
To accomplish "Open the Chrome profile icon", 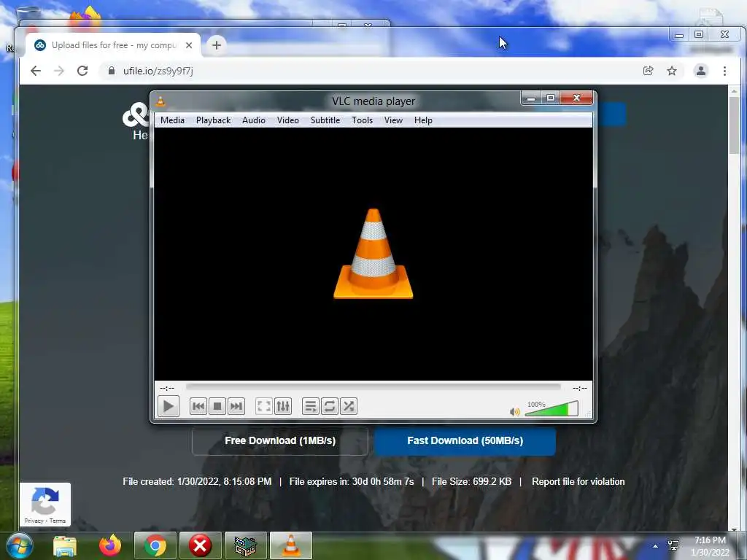I will pyautogui.click(x=701, y=71).
